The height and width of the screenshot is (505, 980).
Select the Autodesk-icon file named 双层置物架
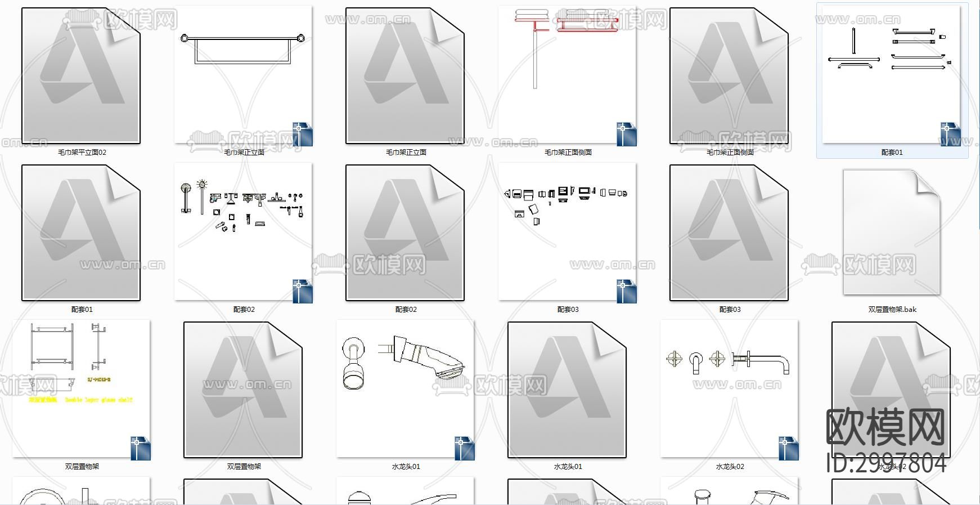(243, 390)
